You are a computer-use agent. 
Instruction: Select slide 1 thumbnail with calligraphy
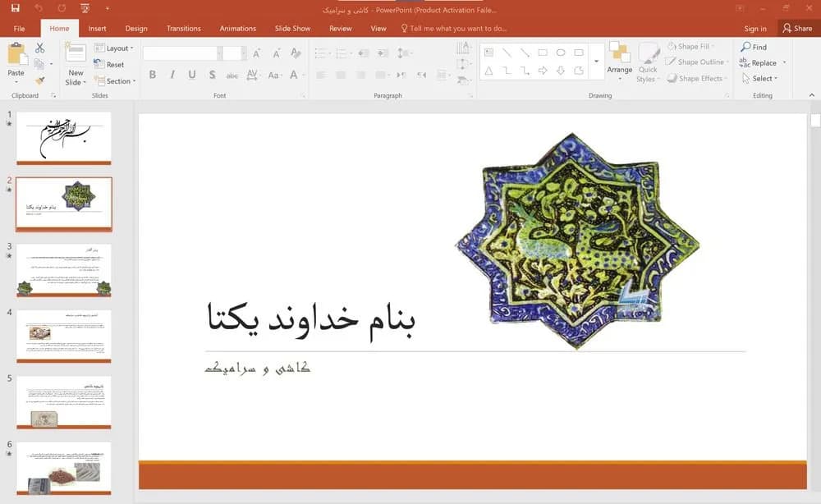coord(64,138)
